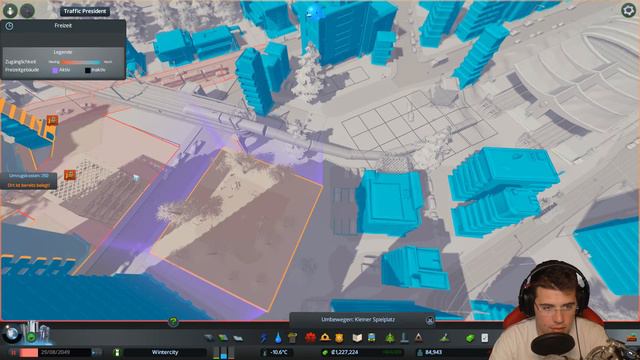Open the Garbage services icon
The height and width of the screenshot is (360, 640).
tap(292, 338)
